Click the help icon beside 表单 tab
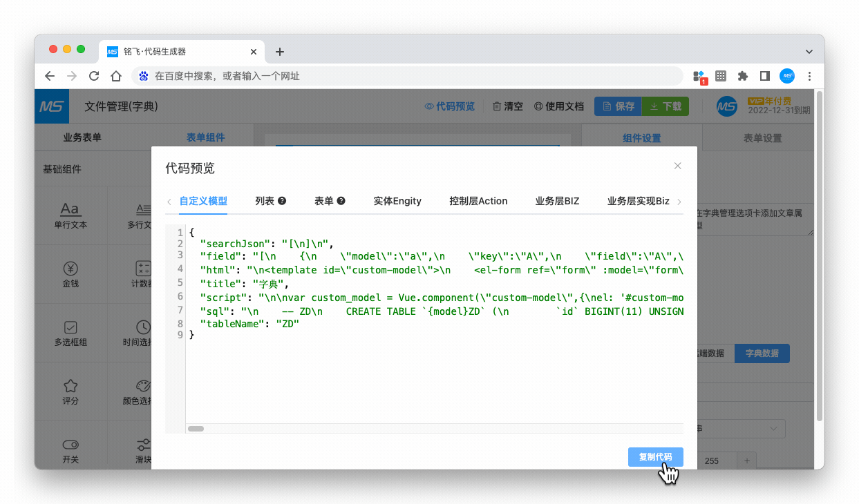The width and height of the screenshot is (859, 504). pos(341,201)
